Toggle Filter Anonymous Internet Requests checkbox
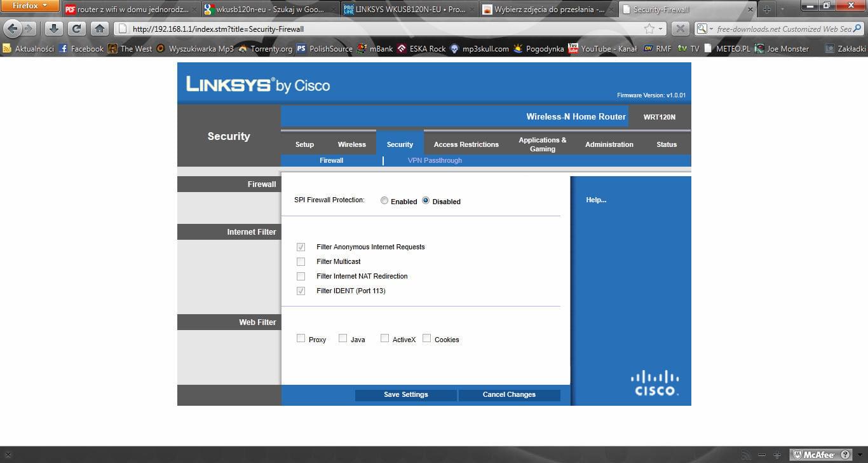Image resolution: width=868 pixels, height=463 pixels. [301, 247]
